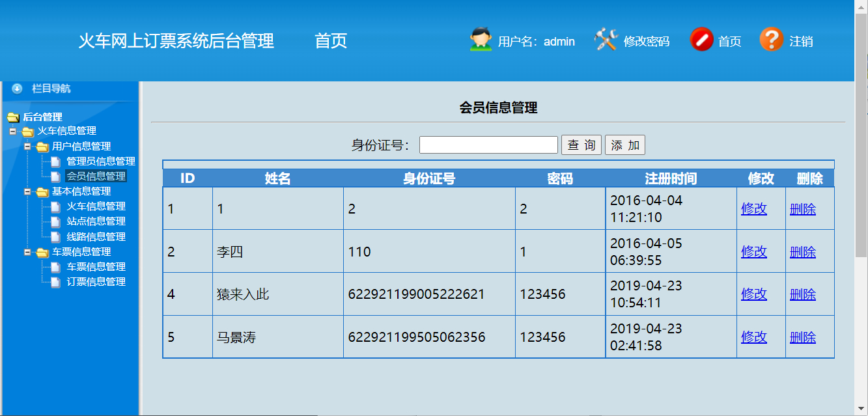Select 站点信息管理 in the sidebar tree
The image size is (868, 416).
point(95,221)
